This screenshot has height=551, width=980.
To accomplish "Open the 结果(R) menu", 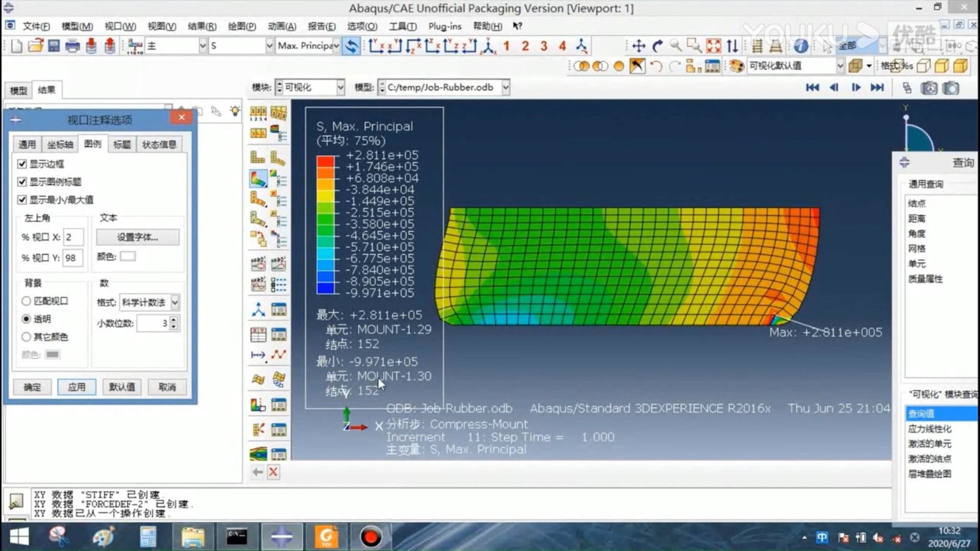I will pyautogui.click(x=202, y=26).
